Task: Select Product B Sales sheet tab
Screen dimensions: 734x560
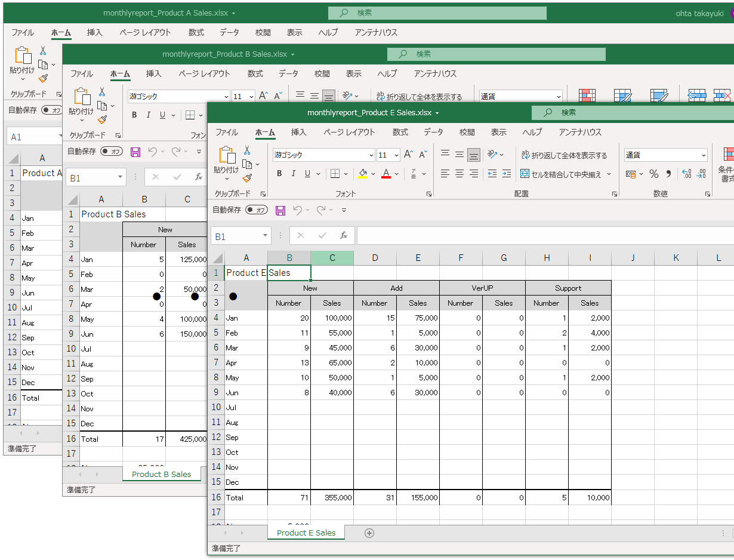Action: click(x=162, y=474)
